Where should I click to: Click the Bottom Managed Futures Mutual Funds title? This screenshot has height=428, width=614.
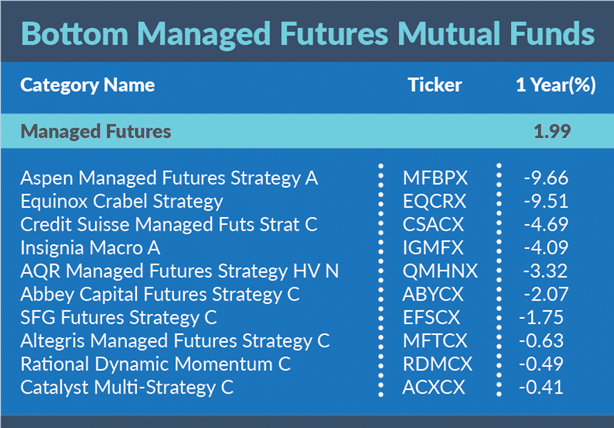(307, 34)
